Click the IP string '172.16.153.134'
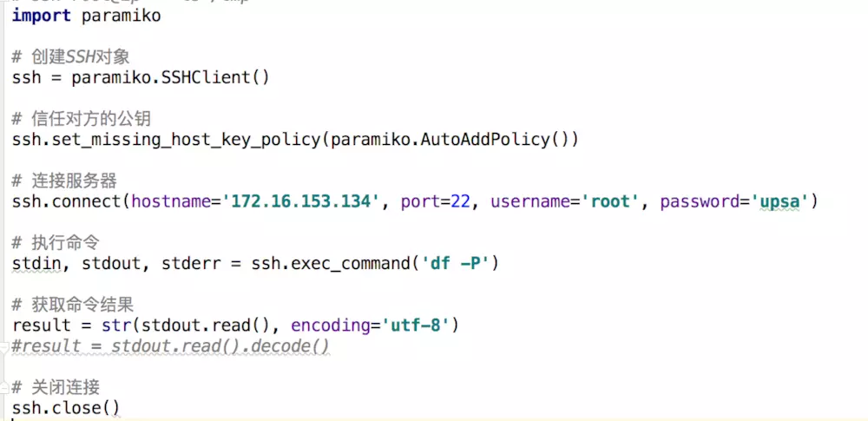 (301, 201)
